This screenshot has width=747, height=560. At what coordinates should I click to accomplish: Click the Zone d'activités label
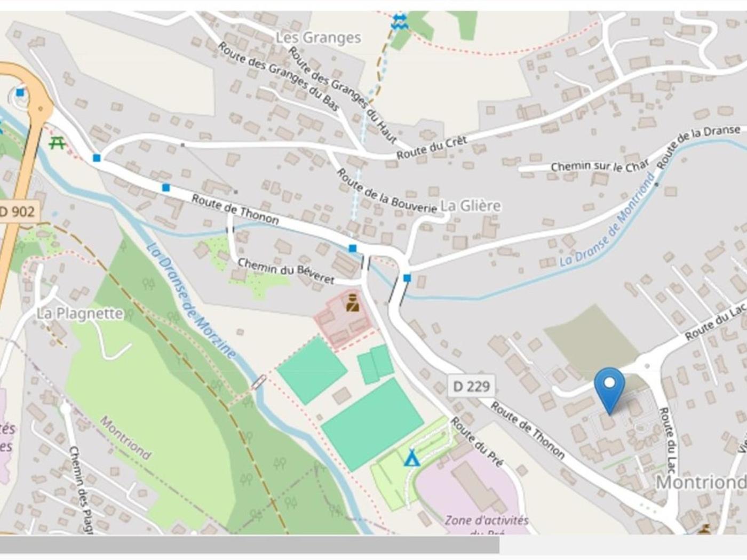(487, 521)
